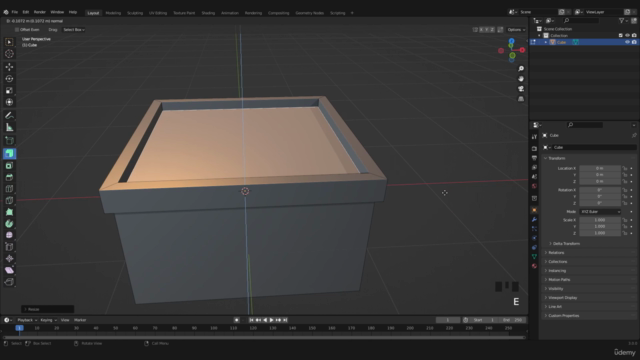Viewport: 640px width, 360px height.
Task: Select the Rip Region tool
Action: pyautogui.click(x=9, y=282)
